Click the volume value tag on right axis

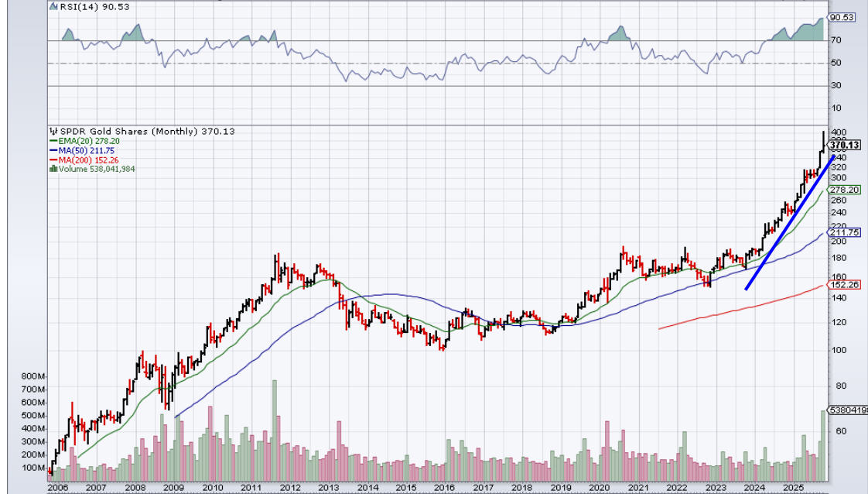pos(846,410)
